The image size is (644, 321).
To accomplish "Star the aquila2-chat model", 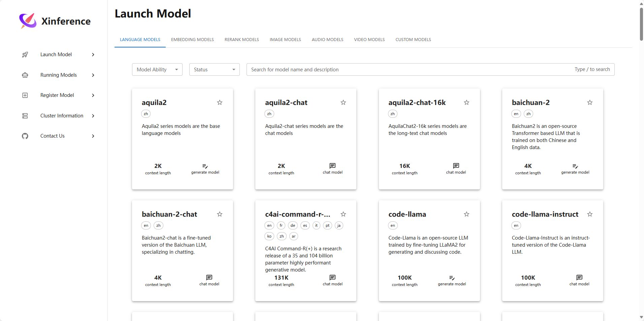I will pos(343,102).
